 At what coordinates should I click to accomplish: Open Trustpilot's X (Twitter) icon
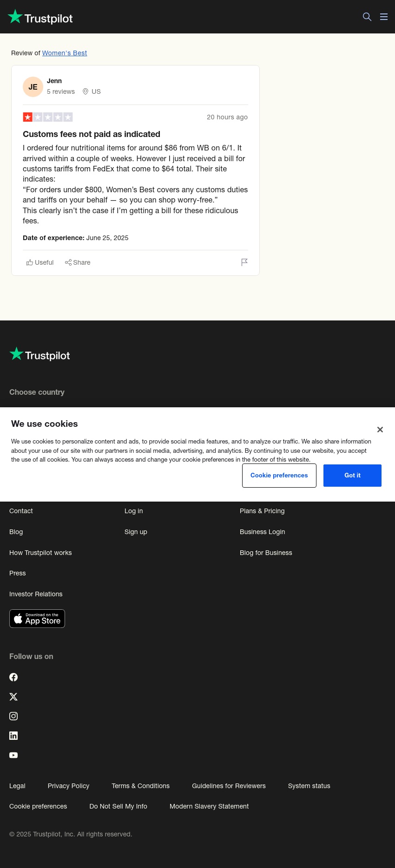13,697
